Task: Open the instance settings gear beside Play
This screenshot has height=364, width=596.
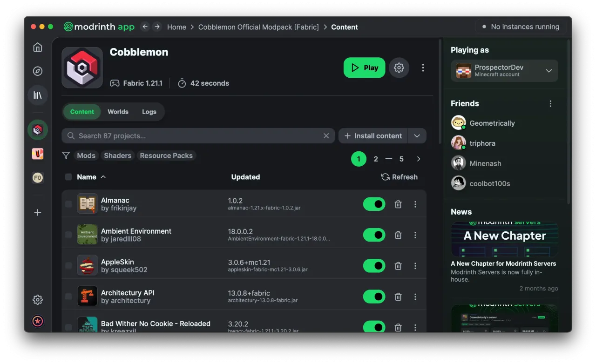Action: (399, 68)
